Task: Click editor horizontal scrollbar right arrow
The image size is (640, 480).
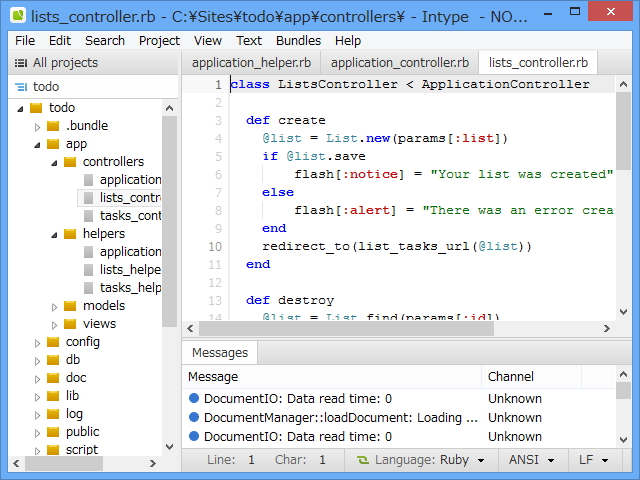Action: (x=607, y=329)
